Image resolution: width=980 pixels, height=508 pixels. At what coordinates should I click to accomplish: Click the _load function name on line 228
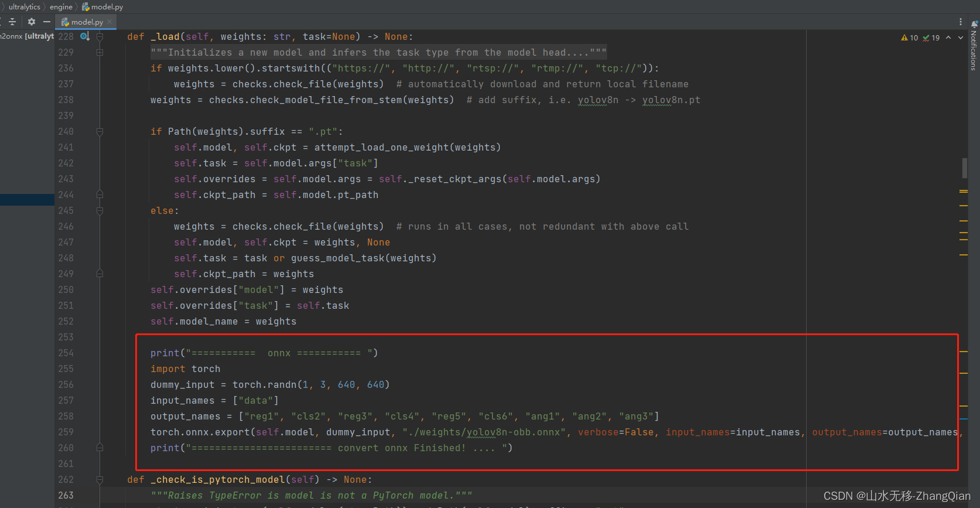(165, 37)
